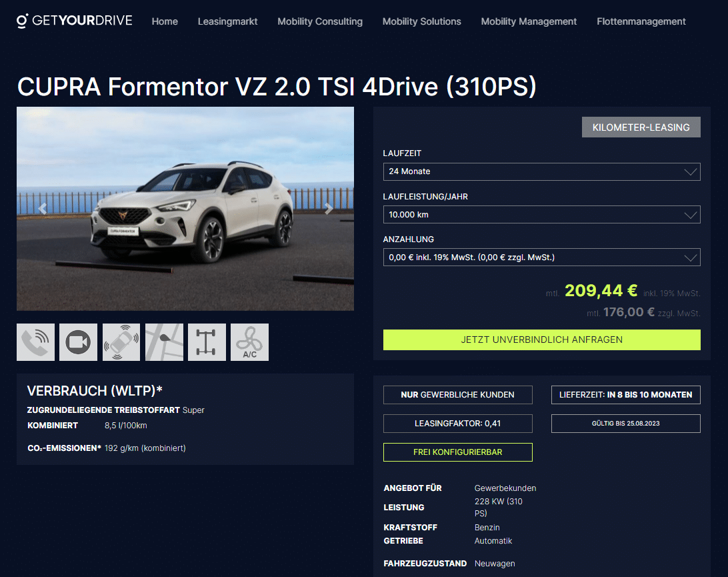
Task: Click the Gewerbekunden value
Action: (x=505, y=488)
